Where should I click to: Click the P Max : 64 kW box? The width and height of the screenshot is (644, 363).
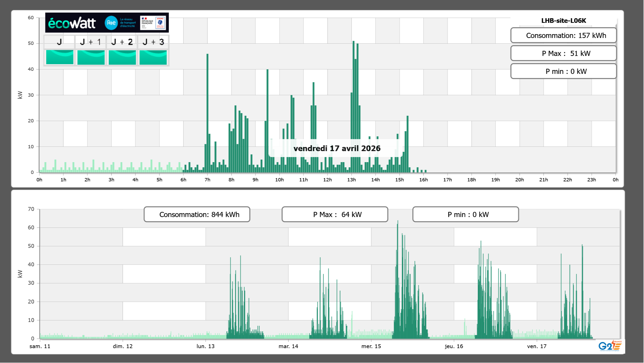tap(335, 214)
